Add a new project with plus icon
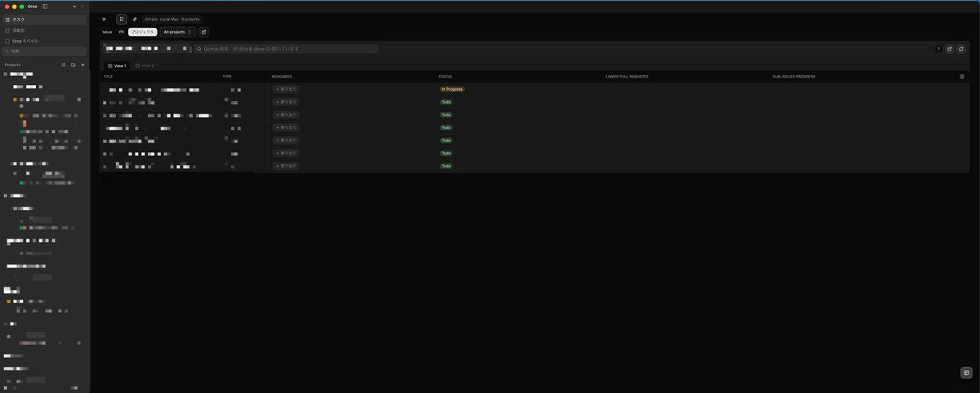980x393 pixels. pos(82,65)
